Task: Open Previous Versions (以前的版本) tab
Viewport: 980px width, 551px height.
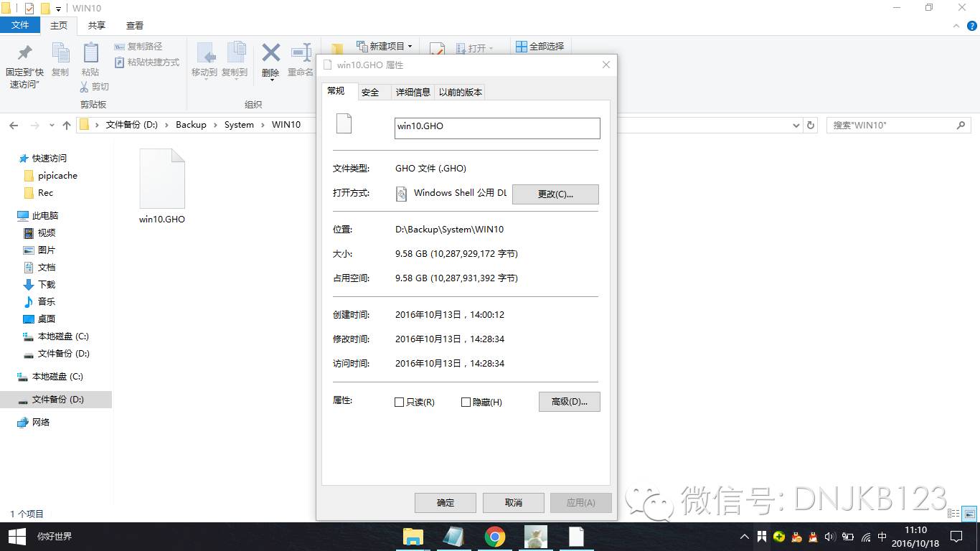Action: [461, 92]
